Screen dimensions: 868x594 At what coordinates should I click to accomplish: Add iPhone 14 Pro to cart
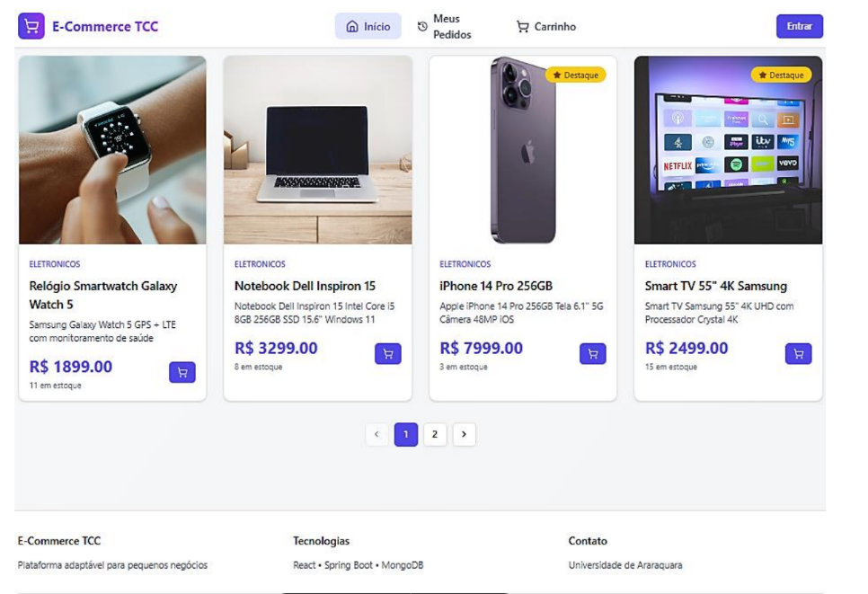click(x=593, y=354)
